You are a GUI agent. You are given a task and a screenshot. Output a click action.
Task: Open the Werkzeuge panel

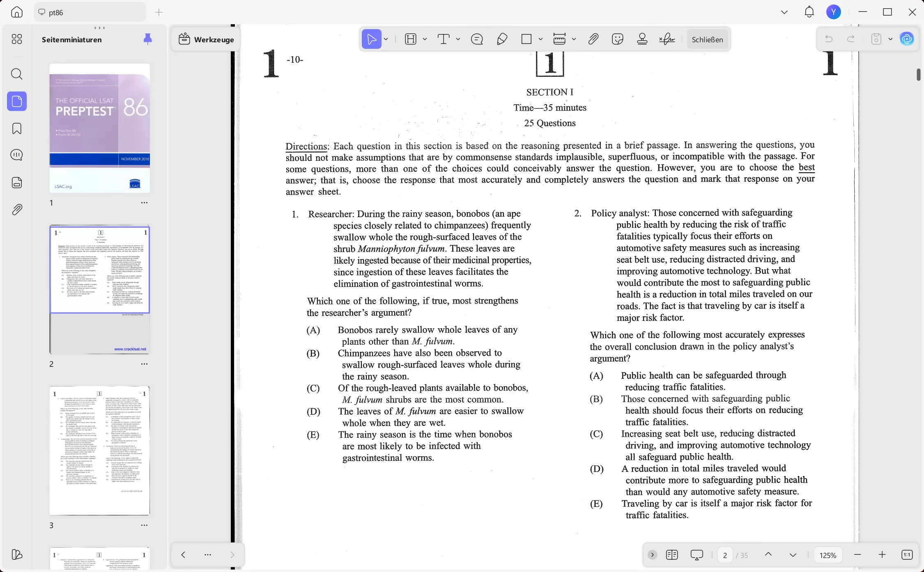click(x=206, y=39)
